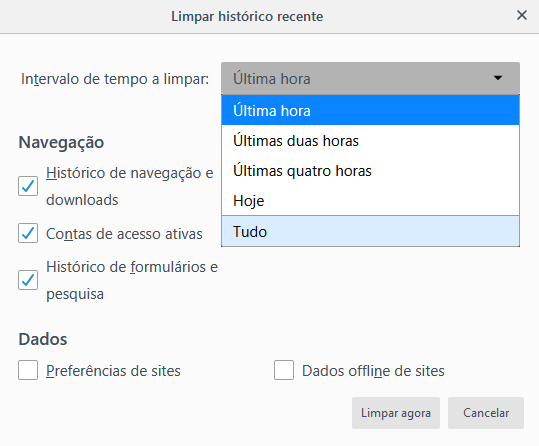The width and height of the screenshot is (539, 446).
Task: Toggle Contas de acesso ativas checkbox
Action: point(28,233)
